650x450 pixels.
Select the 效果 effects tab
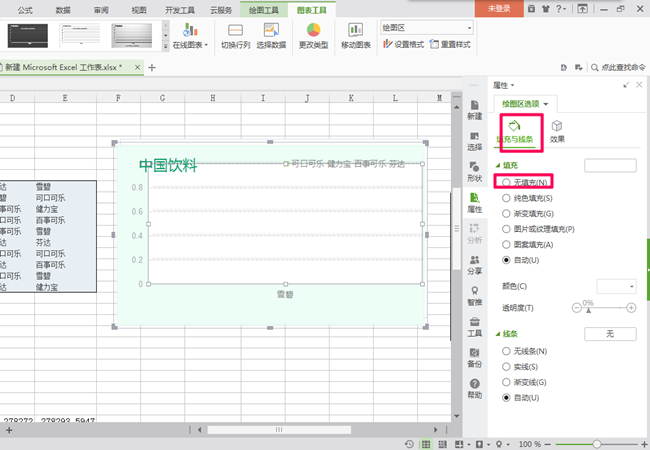pos(557,132)
